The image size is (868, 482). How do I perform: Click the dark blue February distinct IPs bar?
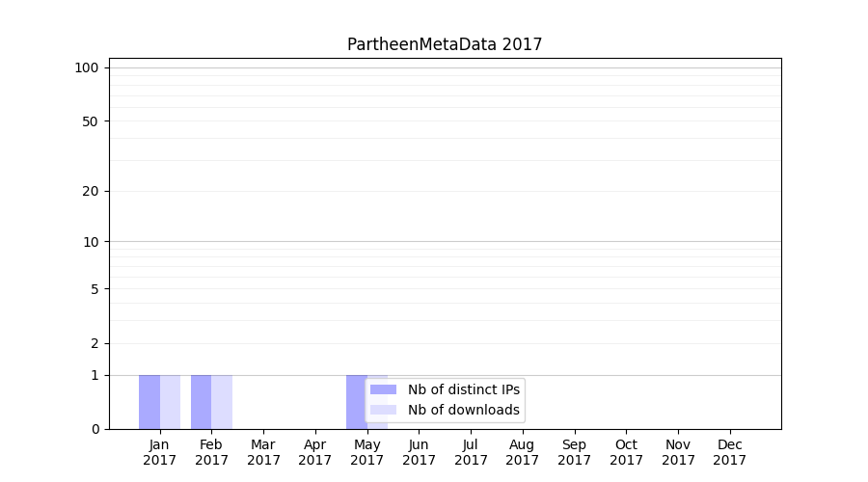click(201, 402)
